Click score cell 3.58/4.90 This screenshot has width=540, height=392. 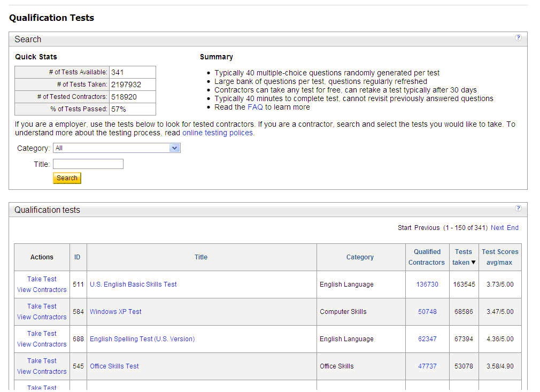500,366
